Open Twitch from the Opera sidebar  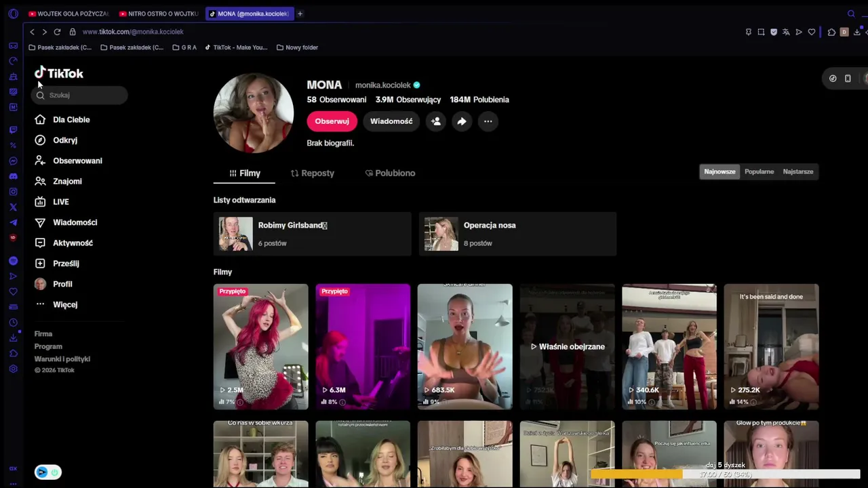pos(13,129)
